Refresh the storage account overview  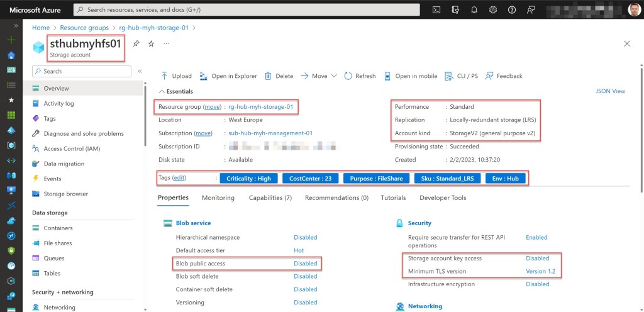click(x=360, y=76)
